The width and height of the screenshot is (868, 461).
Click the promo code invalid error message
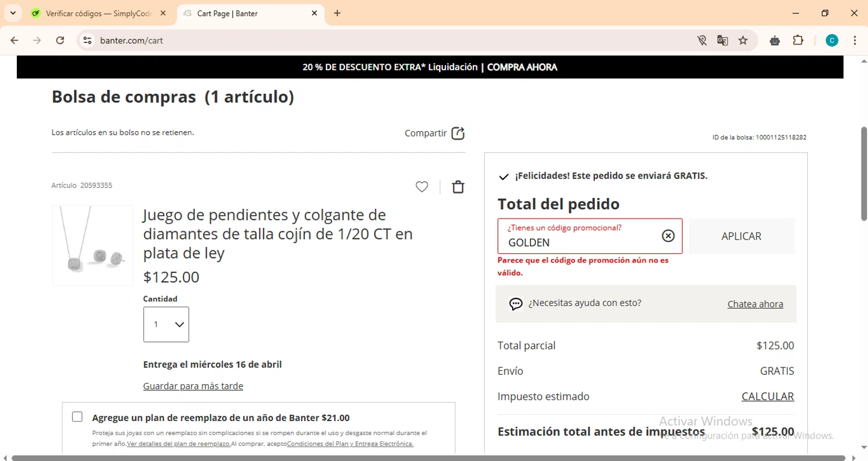coord(583,267)
